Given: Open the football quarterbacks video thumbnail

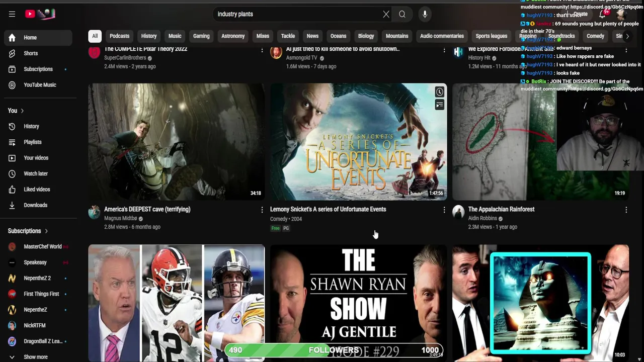Looking at the screenshot, I should point(177,303).
